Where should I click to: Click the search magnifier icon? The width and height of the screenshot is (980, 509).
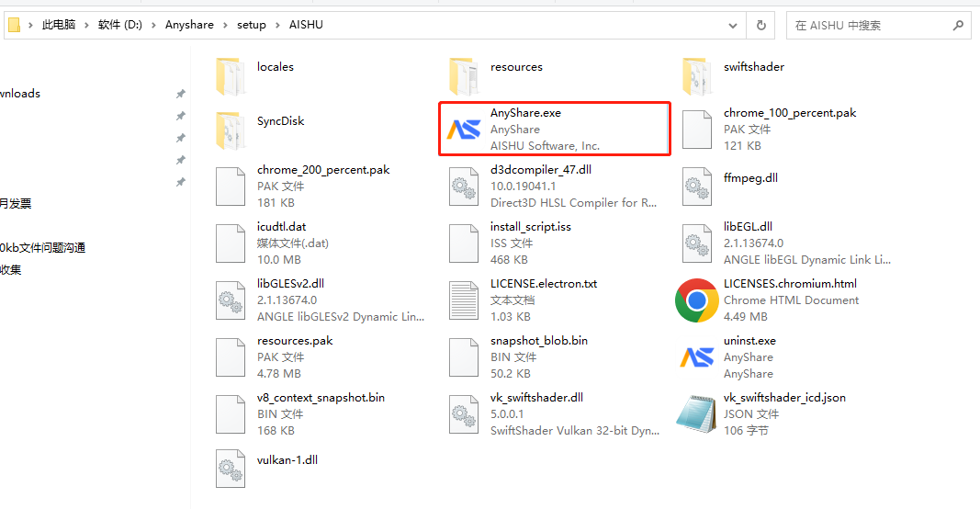click(x=958, y=25)
